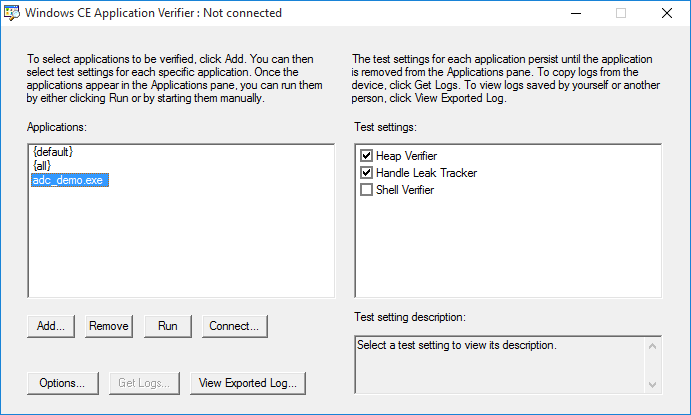Uncheck the Heap Verifier checkbox
This screenshot has height=415, width=691.
coord(366,156)
